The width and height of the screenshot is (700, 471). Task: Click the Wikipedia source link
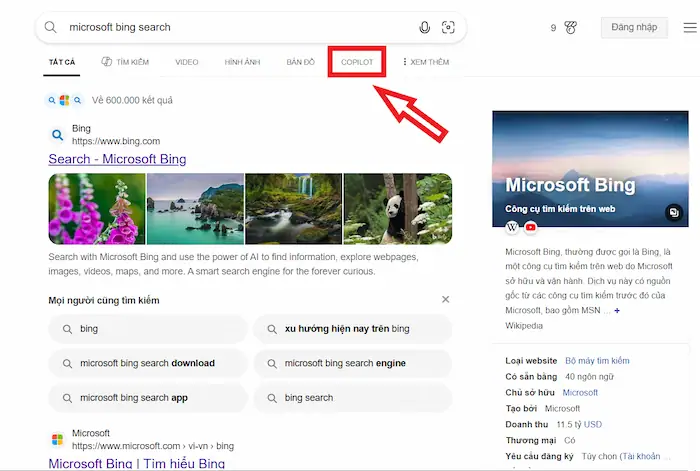pyautogui.click(x=524, y=326)
